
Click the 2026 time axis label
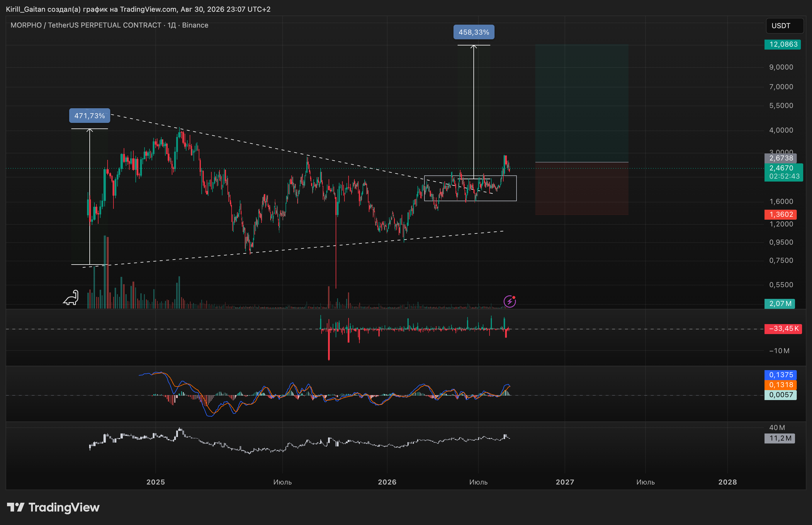tap(387, 482)
